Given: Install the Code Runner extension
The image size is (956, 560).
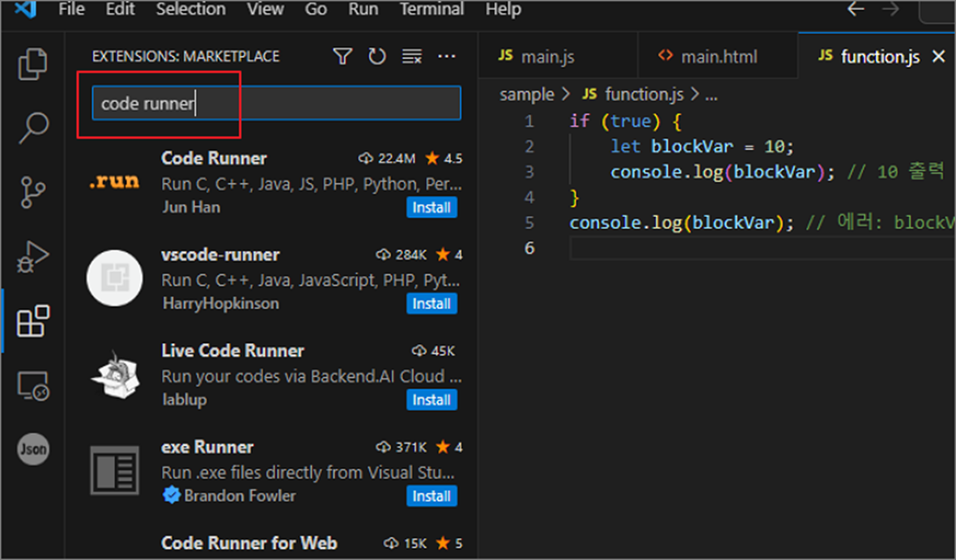Looking at the screenshot, I should 431,208.
